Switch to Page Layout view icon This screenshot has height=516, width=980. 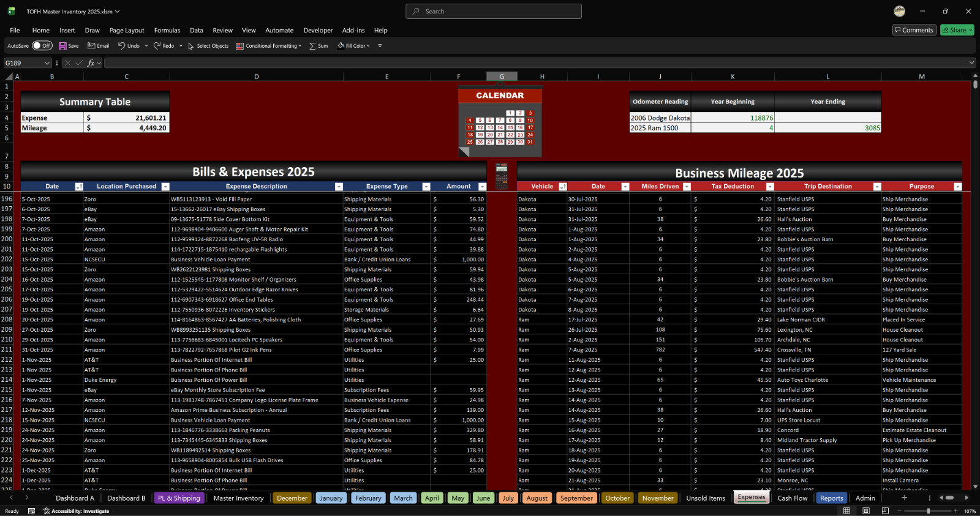[x=866, y=511]
